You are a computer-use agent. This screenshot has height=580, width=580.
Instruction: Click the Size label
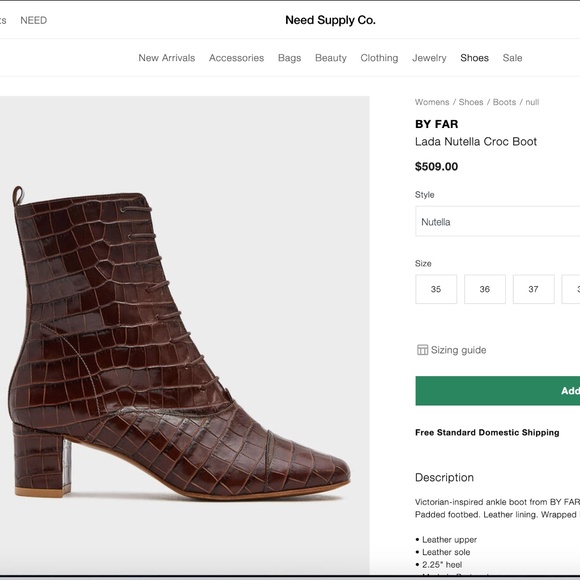pos(423,263)
